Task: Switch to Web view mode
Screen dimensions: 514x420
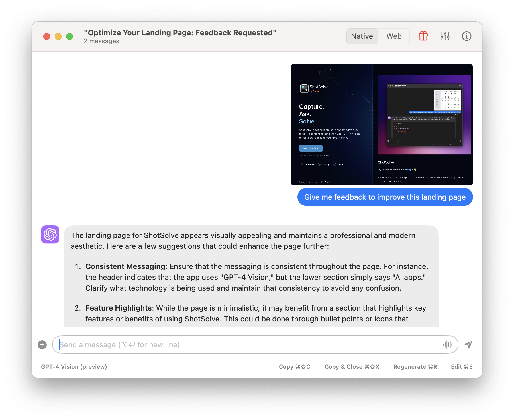Action: point(394,36)
